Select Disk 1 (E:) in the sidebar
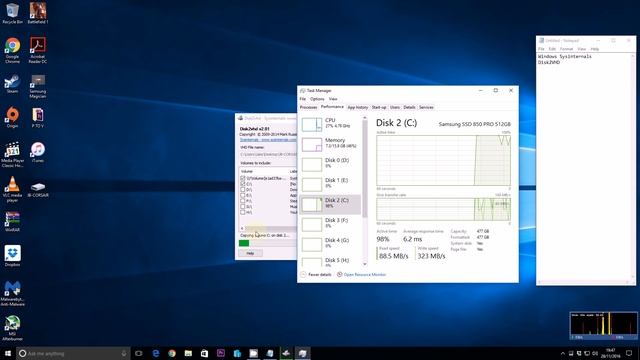The height and width of the screenshot is (360, 640). (330, 184)
